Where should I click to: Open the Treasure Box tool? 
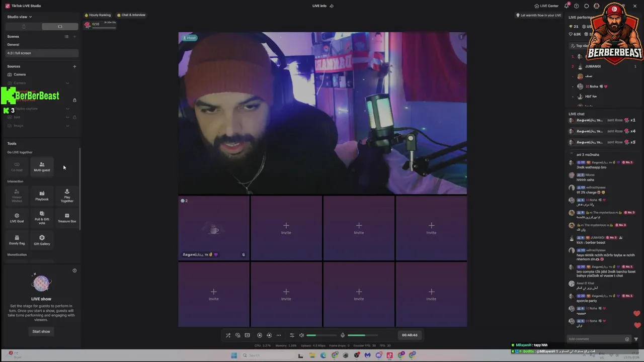point(67,217)
